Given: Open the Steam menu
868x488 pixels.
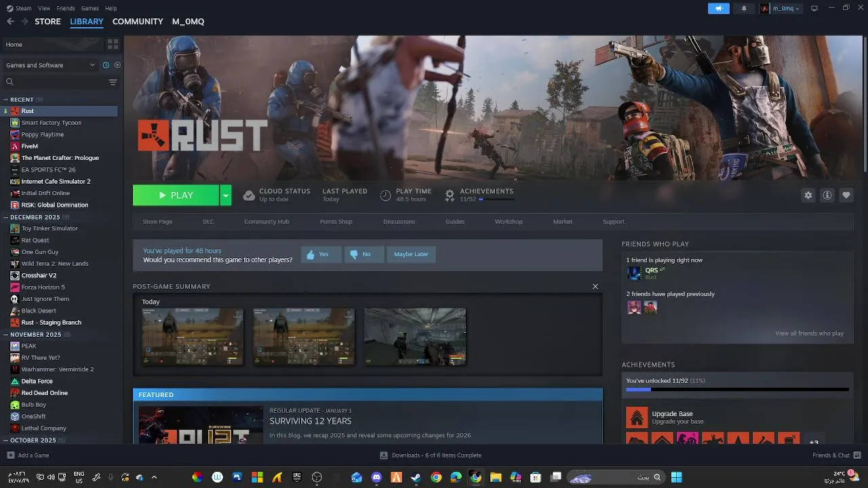Looking at the screenshot, I should [20, 8].
